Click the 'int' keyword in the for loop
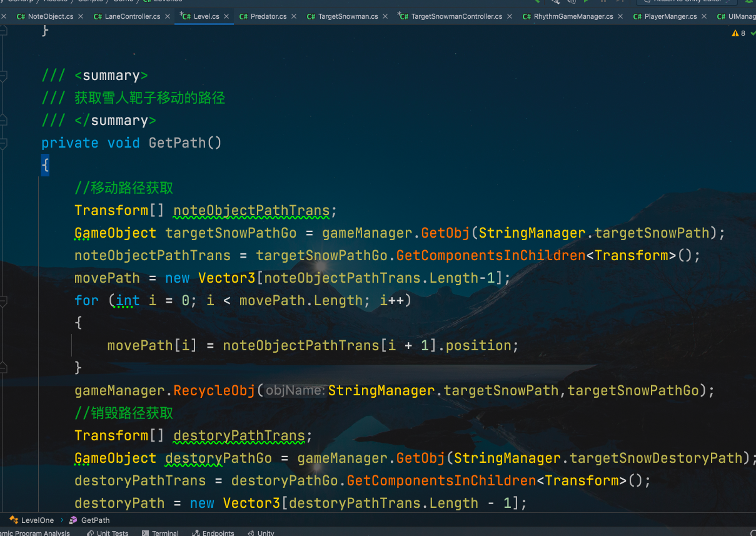The height and width of the screenshot is (536, 756). coord(128,301)
